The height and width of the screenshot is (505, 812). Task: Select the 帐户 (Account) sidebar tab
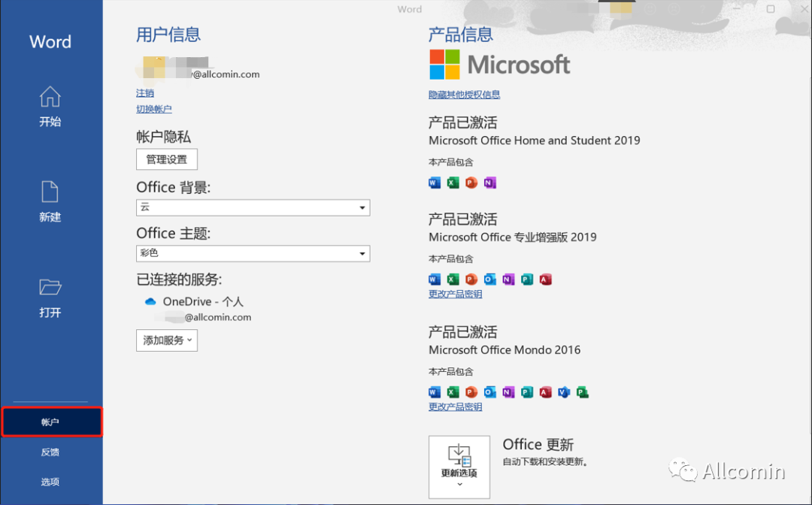pos(50,422)
